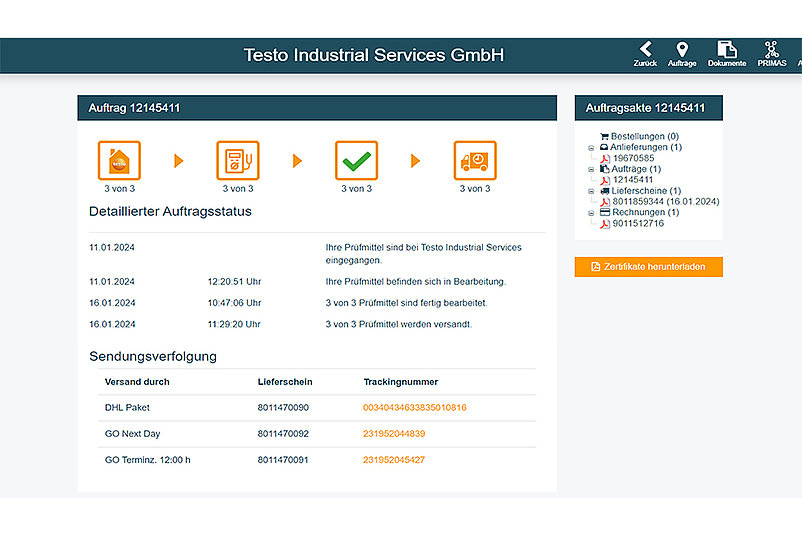This screenshot has width=802, height=536.
Task: Click Lieferschein number 8011470092
Action: pos(283,434)
